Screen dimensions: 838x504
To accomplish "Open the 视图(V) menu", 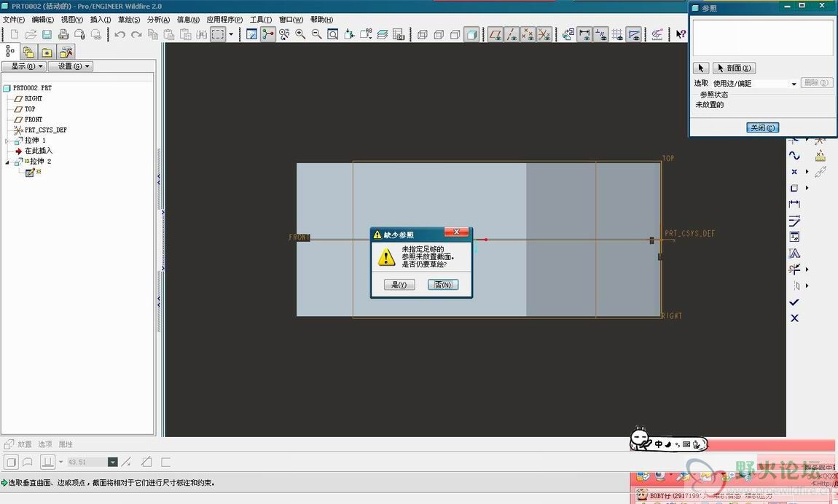I will pyautogui.click(x=71, y=20).
